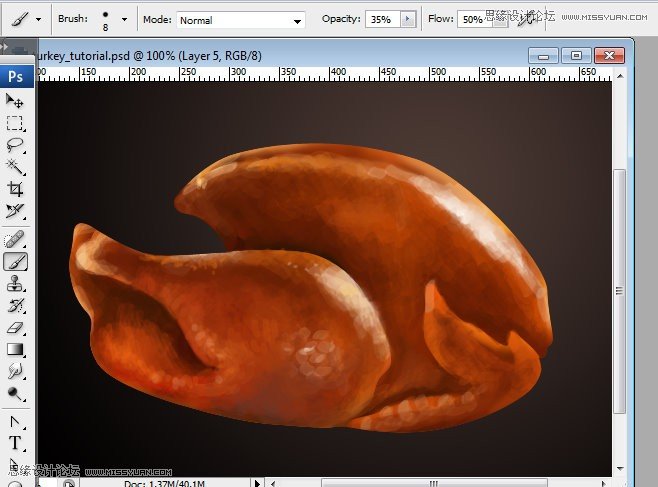
Task: Select the Gradient tool
Action: (x=15, y=349)
